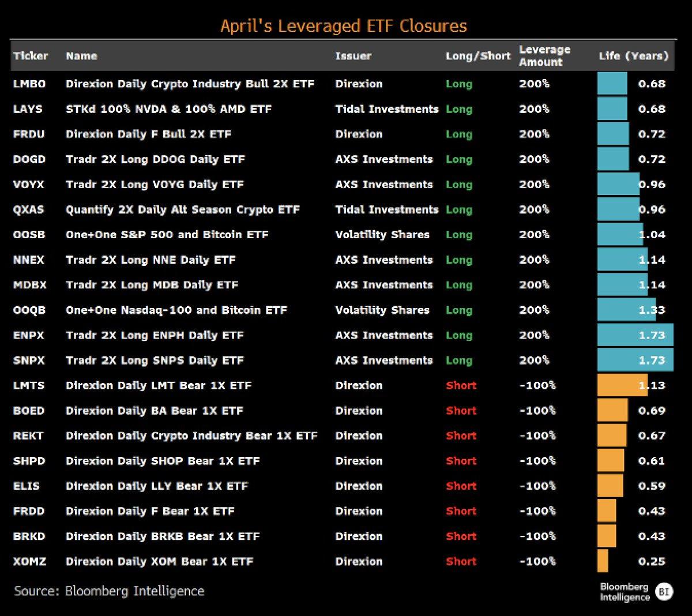Click Direxion issuer in BOED row
The image size is (692, 616).
pos(359,411)
